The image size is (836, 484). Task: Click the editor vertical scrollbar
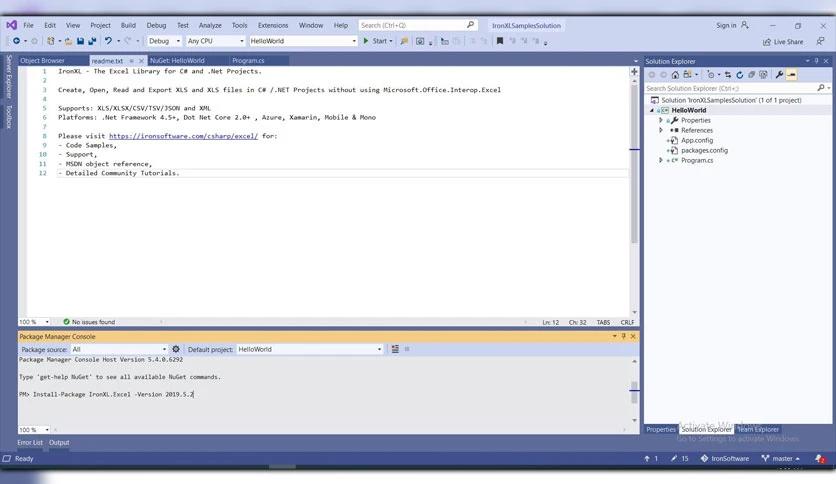(633, 200)
